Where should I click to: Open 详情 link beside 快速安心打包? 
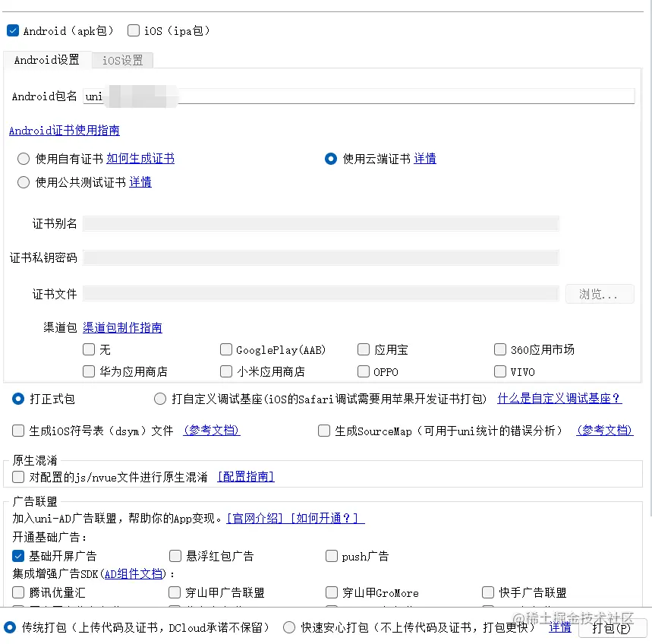pyautogui.click(x=560, y=627)
